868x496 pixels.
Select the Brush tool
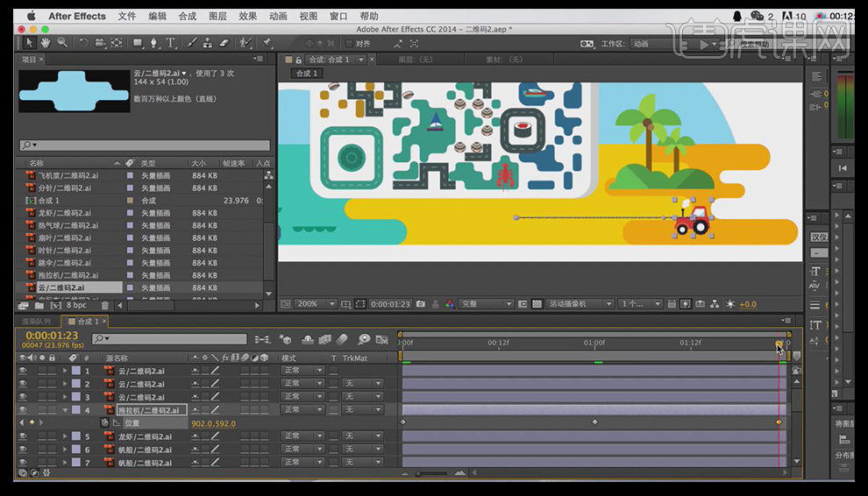(191, 43)
